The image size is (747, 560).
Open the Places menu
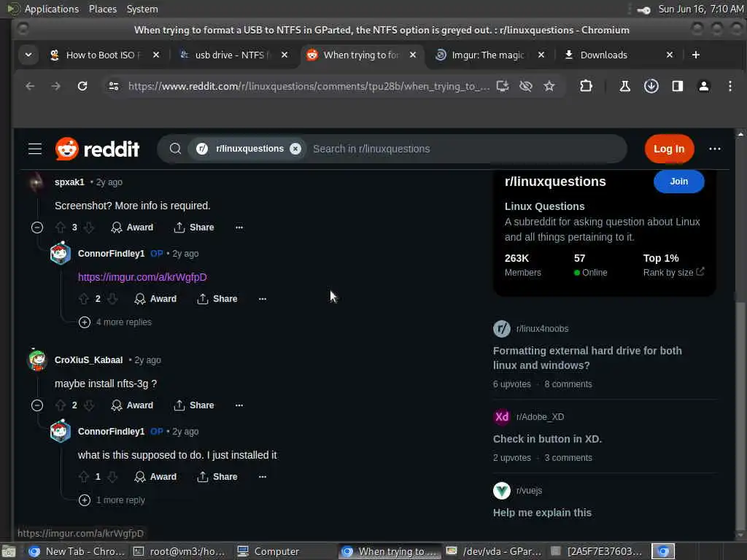click(x=102, y=9)
